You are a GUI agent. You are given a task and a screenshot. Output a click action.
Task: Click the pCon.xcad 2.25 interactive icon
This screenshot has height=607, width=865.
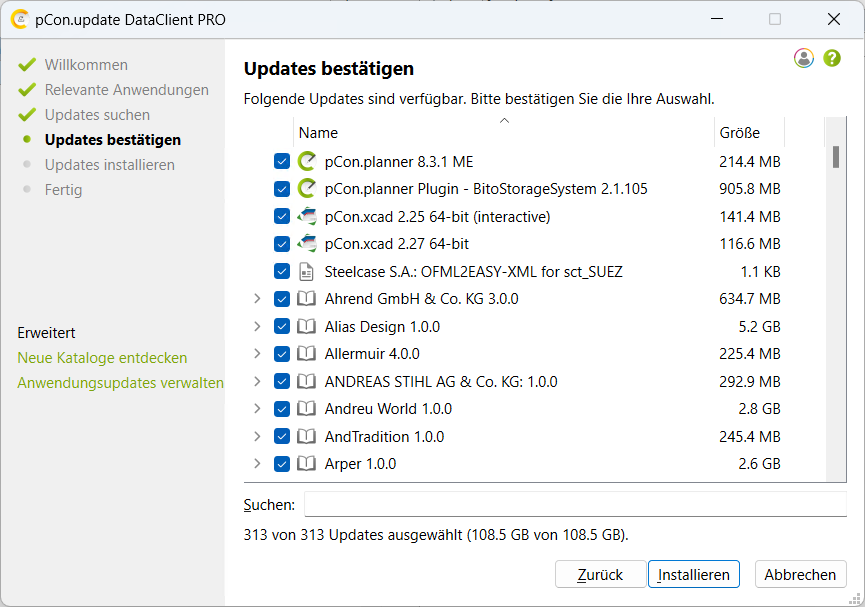coord(307,216)
